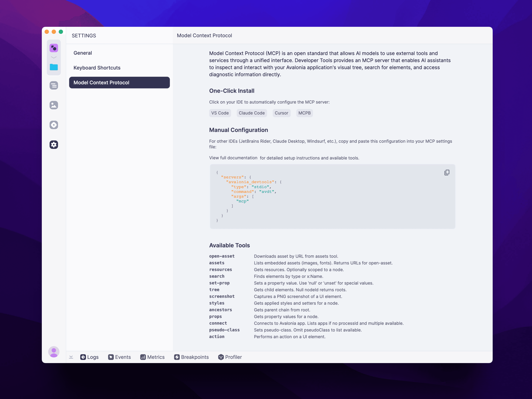Switch to the Metrics tab
532x399 pixels.
(152, 357)
